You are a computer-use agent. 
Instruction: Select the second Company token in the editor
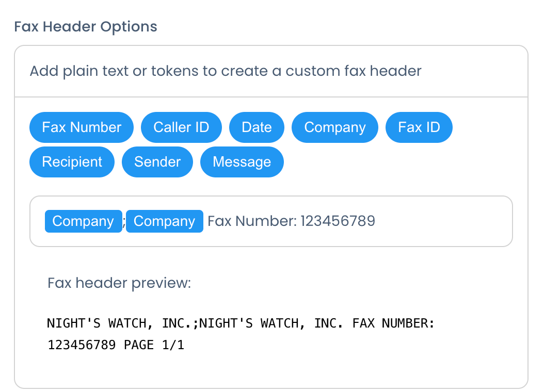[164, 221]
